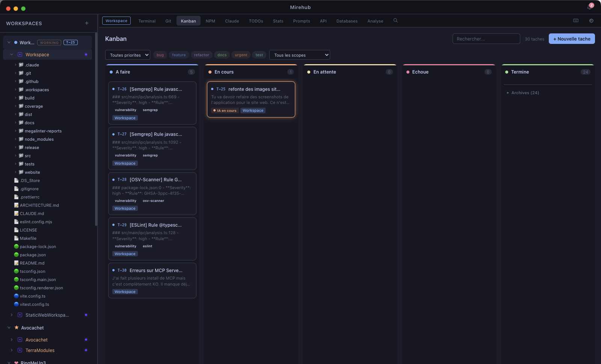The image size is (601, 364).
Task: Click the search magnifier in the tab bar
Action: (395, 21)
